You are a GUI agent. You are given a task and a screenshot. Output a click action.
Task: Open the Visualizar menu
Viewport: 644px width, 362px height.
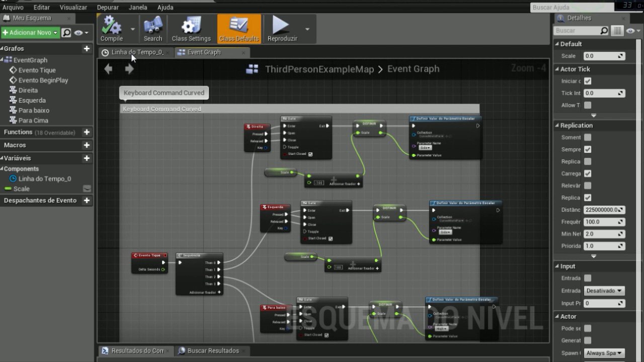coord(73,8)
